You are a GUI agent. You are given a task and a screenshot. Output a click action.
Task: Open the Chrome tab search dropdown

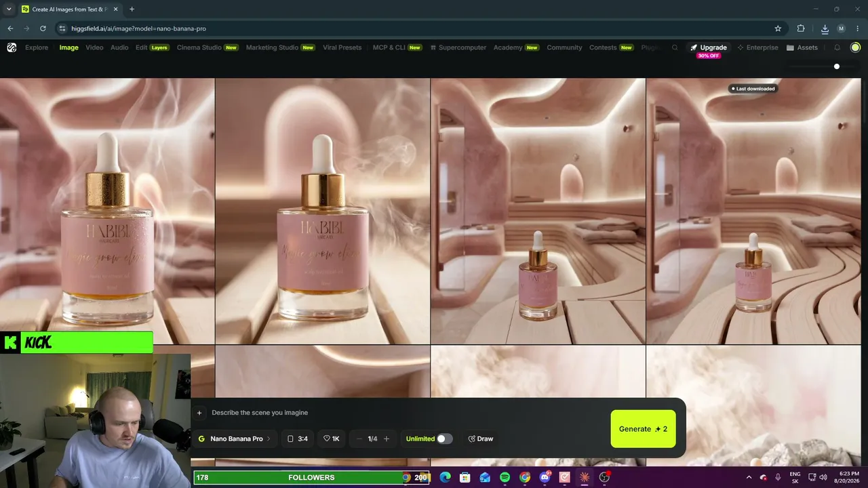(9, 9)
